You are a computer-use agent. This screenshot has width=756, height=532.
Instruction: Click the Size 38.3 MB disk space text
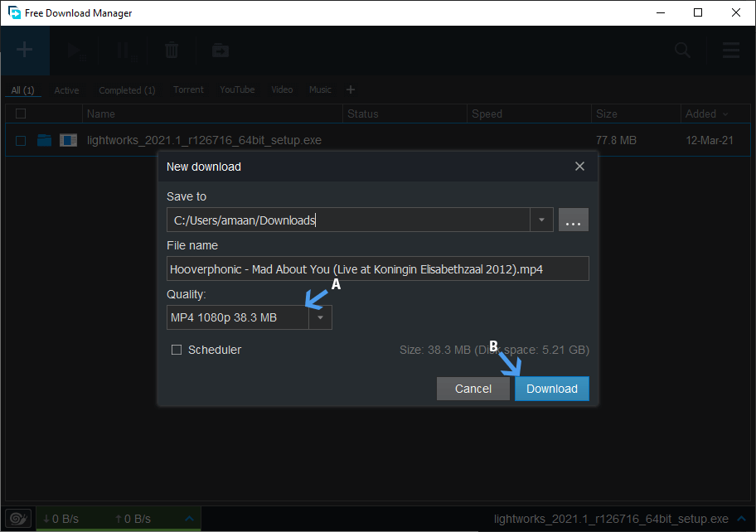(494, 350)
